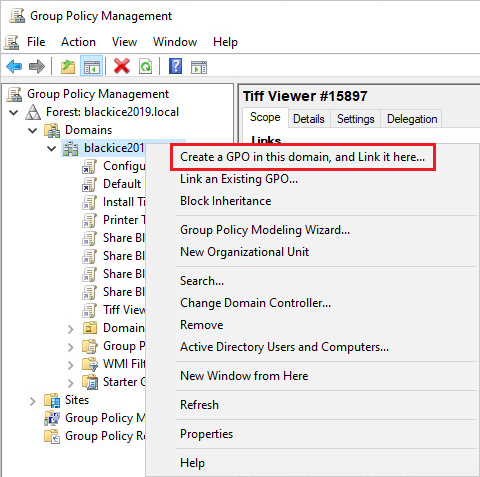The height and width of the screenshot is (477, 480).
Task: Toggle the Show/Hide Console Tree icon
Action: click(91, 67)
